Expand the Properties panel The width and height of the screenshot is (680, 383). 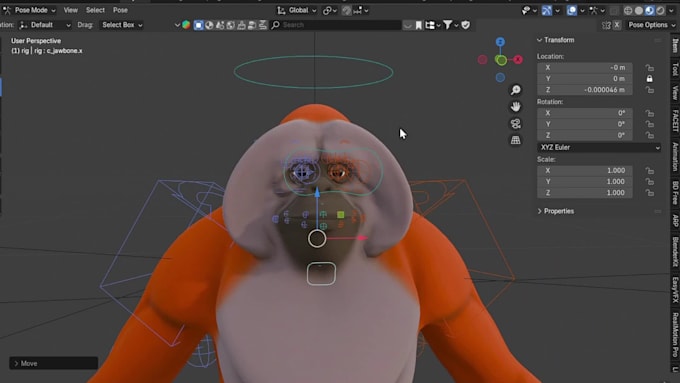(x=539, y=211)
